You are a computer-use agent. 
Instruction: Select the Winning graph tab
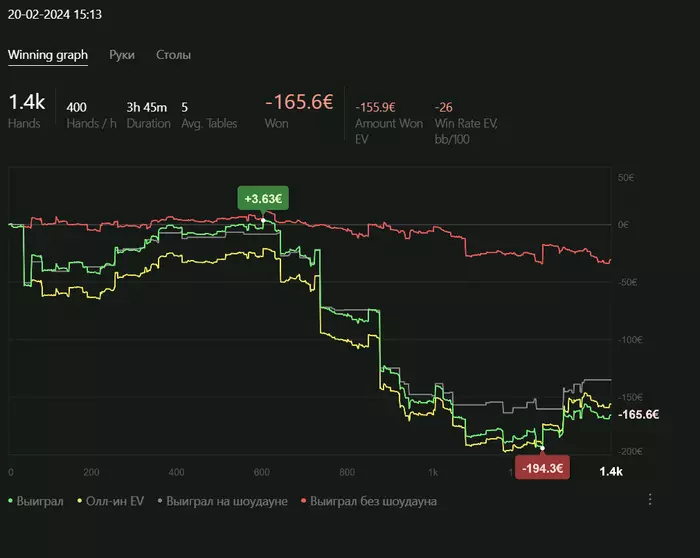[48, 55]
